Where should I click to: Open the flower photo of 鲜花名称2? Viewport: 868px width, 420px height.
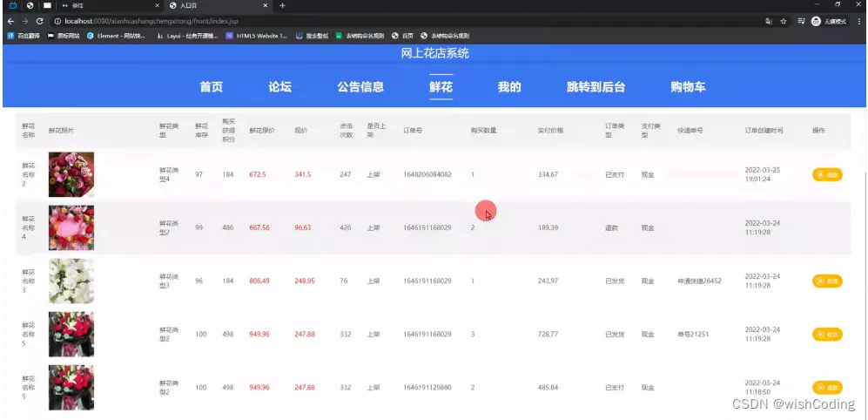point(71,174)
